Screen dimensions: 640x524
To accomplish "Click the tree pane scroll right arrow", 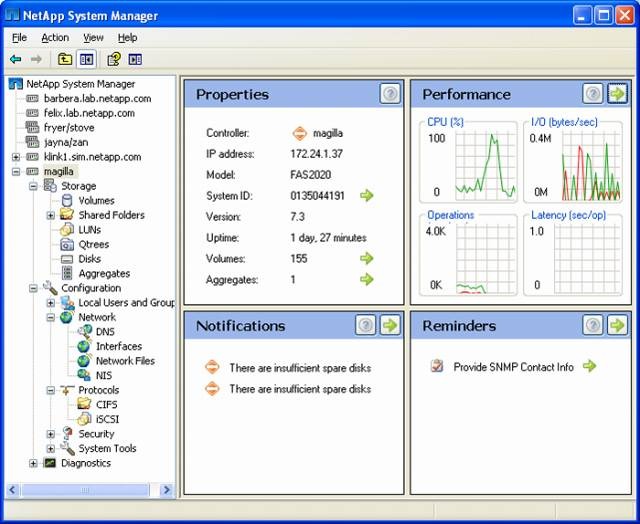I will (167, 490).
